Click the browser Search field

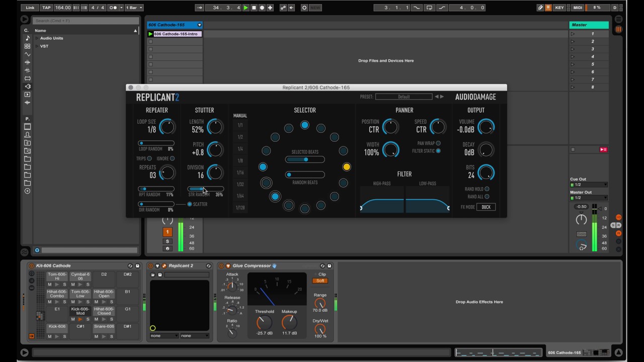[86, 21]
